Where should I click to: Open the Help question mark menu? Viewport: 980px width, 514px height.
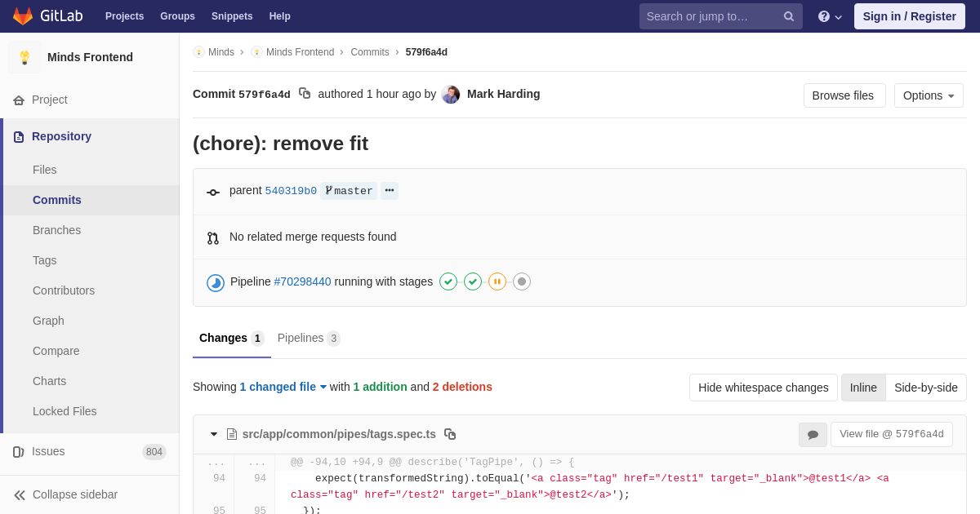(830, 16)
